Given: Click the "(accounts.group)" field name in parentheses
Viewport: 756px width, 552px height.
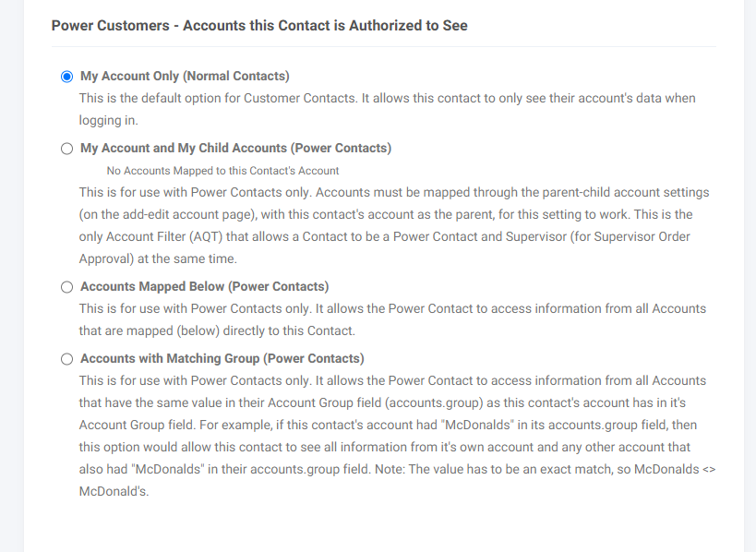Looking at the screenshot, I should (x=434, y=402).
